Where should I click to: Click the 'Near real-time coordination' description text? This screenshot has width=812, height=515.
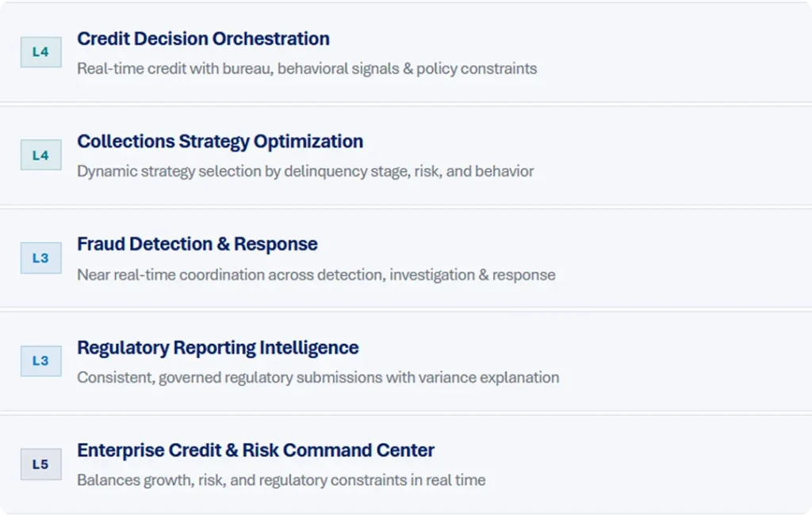tap(316, 275)
